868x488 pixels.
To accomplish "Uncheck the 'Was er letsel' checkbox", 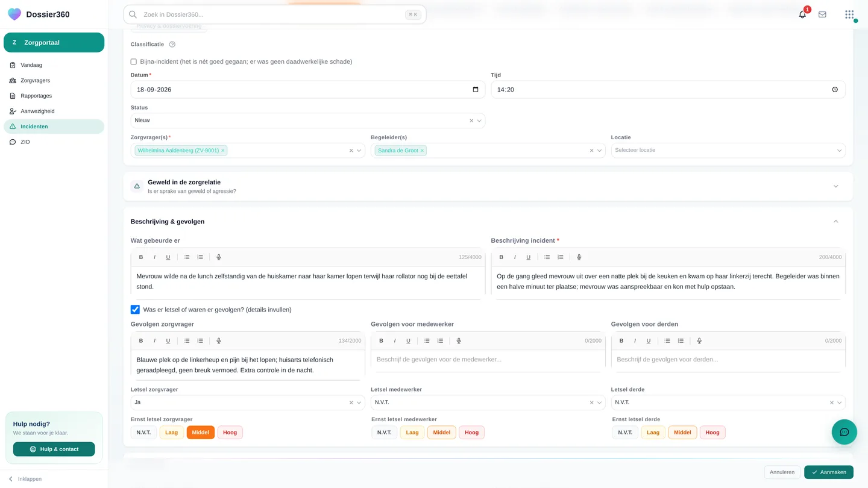I will [135, 310].
